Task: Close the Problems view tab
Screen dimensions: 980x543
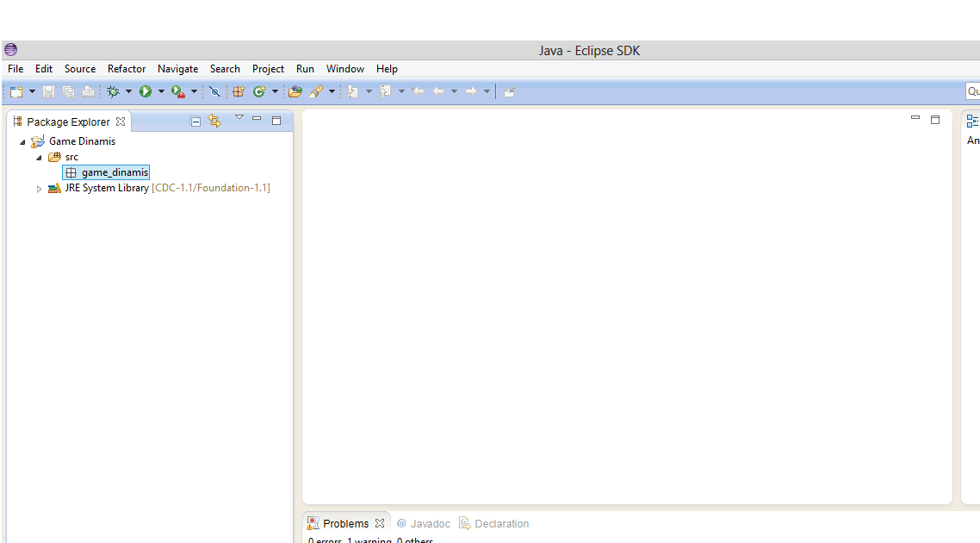Action: click(380, 523)
